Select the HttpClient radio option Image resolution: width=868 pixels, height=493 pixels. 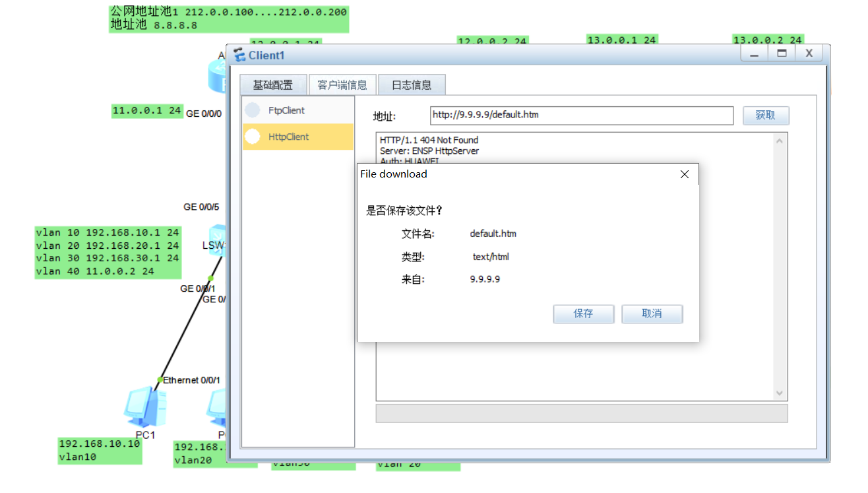click(253, 137)
